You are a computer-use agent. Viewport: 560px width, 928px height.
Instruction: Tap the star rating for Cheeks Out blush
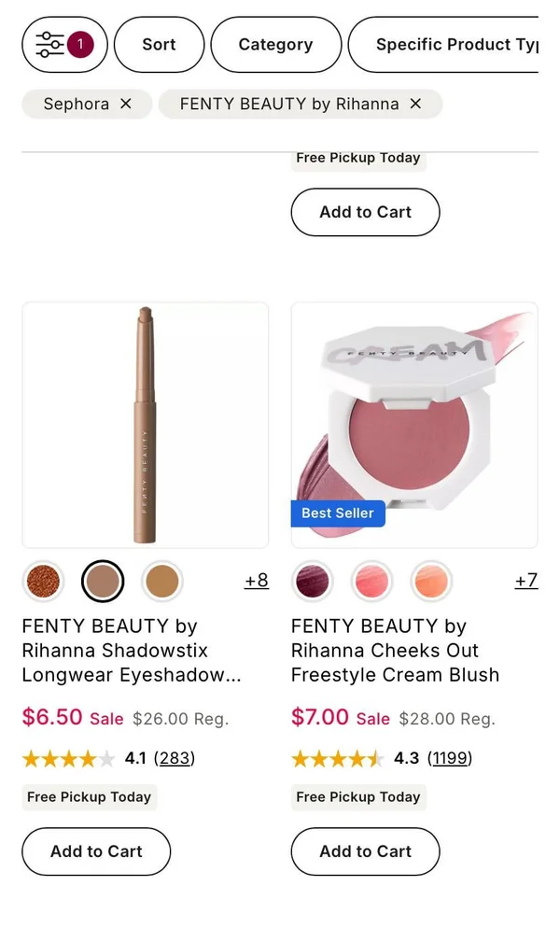click(x=338, y=758)
